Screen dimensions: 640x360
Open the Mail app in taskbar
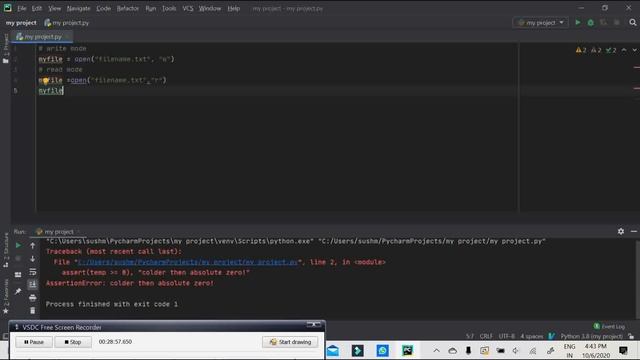(333, 351)
